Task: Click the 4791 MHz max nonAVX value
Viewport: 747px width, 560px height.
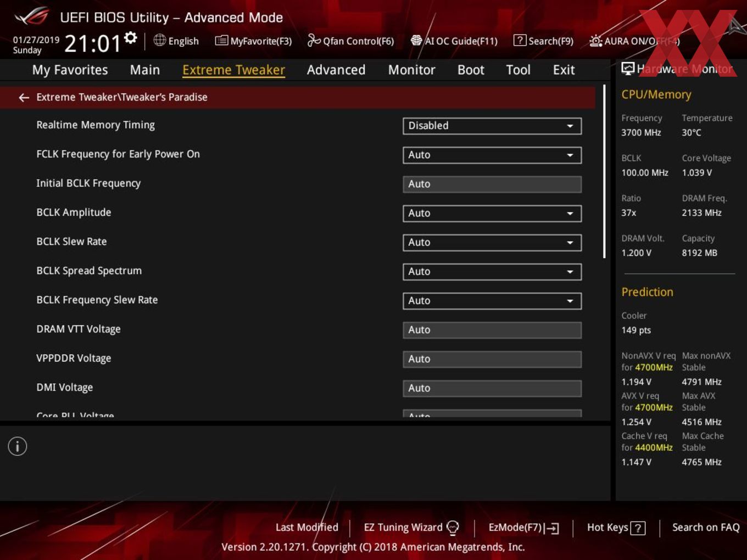Action: coord(701,382)
